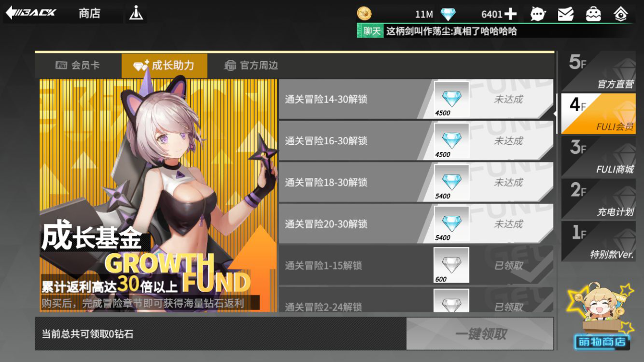Screen dimensions: 644x362
Task: Open the mail envelope icon
Action: tap(566, 14)
